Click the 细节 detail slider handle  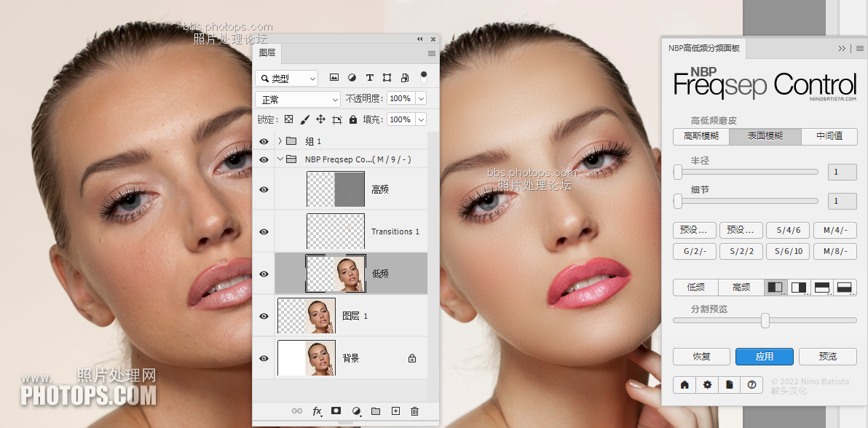pyautogui.click(x=677, y=201)
